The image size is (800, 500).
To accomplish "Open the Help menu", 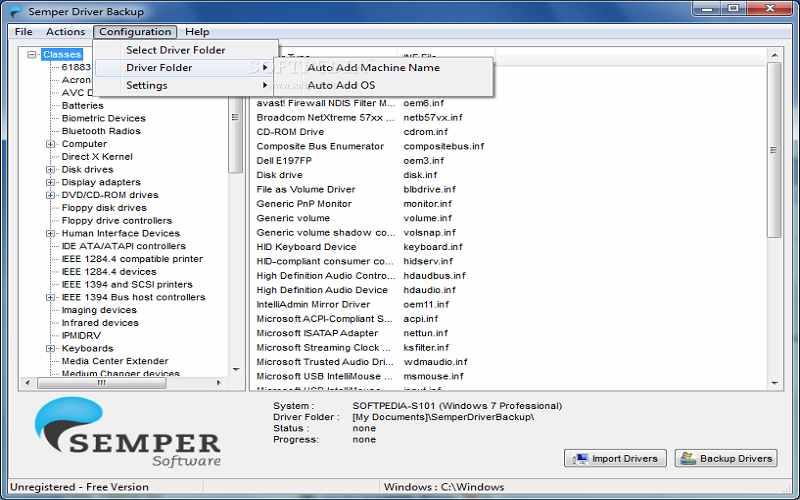I will click(197, 32).
